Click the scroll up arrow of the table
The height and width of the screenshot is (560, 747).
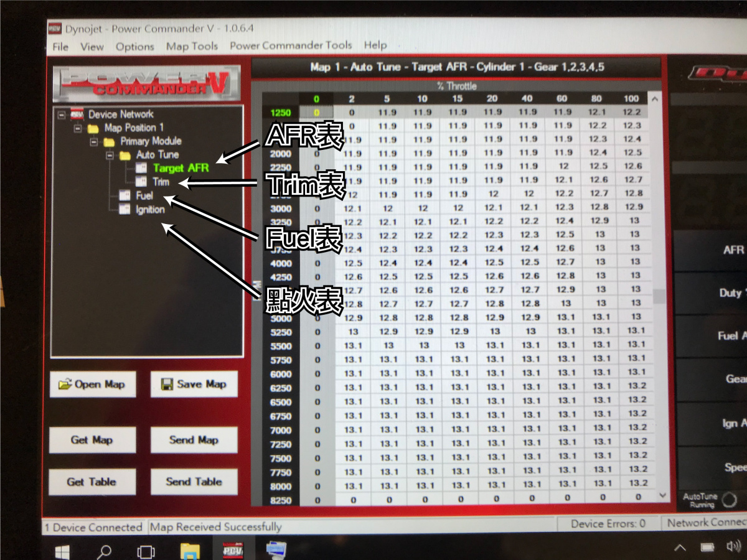pyautogui.click(x=654, y=98)
